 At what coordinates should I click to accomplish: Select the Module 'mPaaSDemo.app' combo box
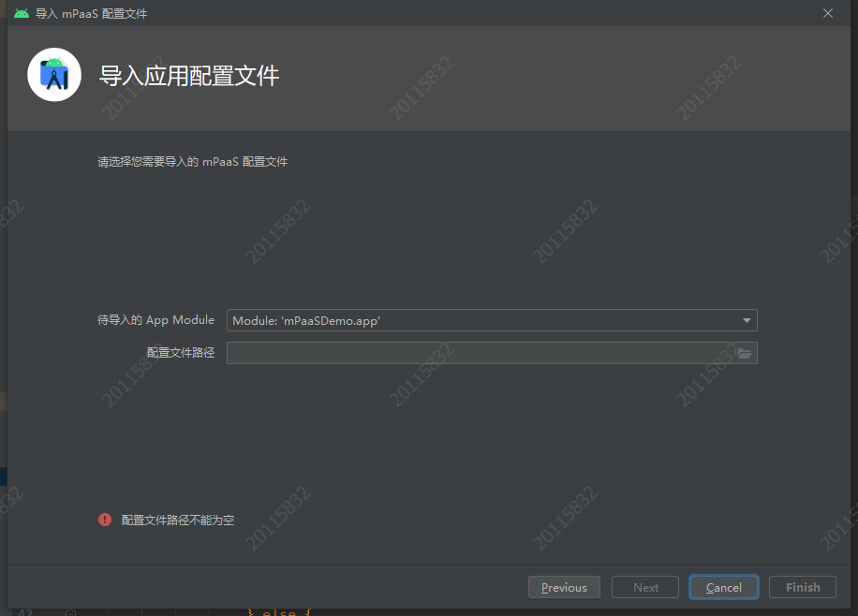click(492, 320)
